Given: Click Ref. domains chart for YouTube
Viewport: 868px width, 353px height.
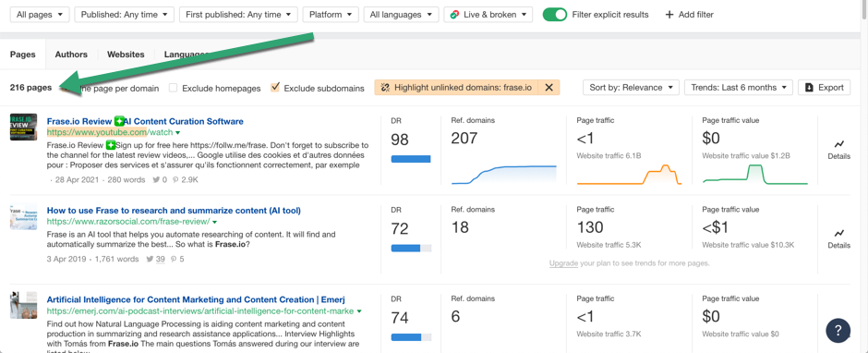Looking at the screenshot, I should (x=504, y=174).
